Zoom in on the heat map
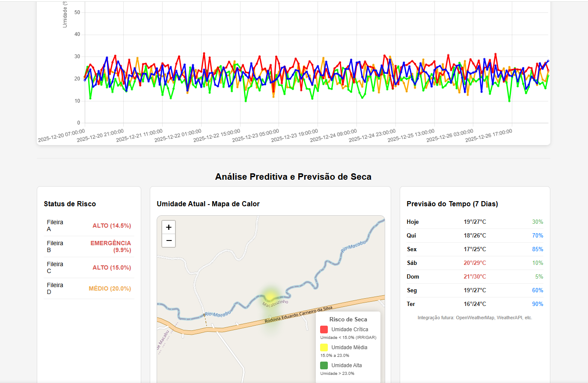The width and height of the screenshot is (588, 383). 169,227
